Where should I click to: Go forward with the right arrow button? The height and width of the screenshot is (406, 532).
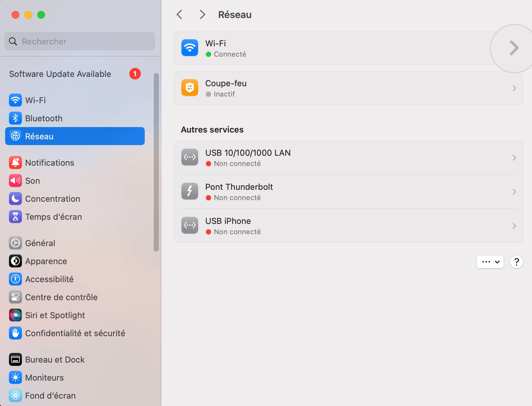pos(202,14)
